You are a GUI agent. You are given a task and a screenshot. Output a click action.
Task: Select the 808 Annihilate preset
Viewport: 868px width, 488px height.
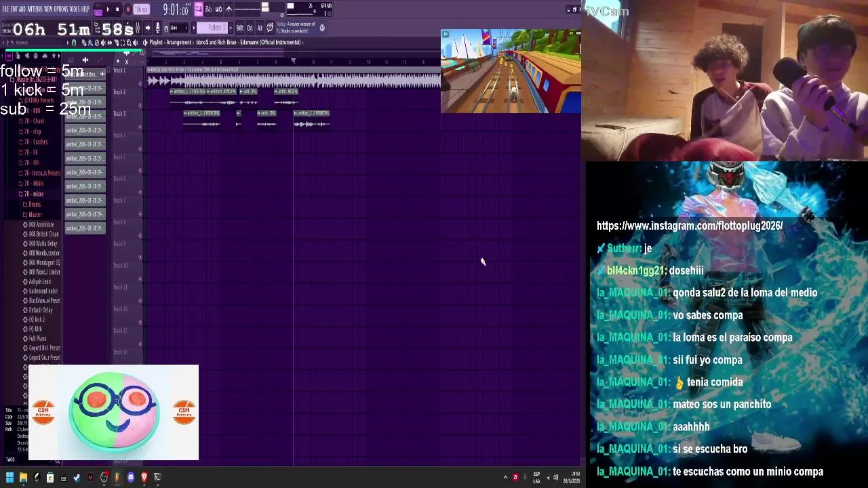pos(39,224)
